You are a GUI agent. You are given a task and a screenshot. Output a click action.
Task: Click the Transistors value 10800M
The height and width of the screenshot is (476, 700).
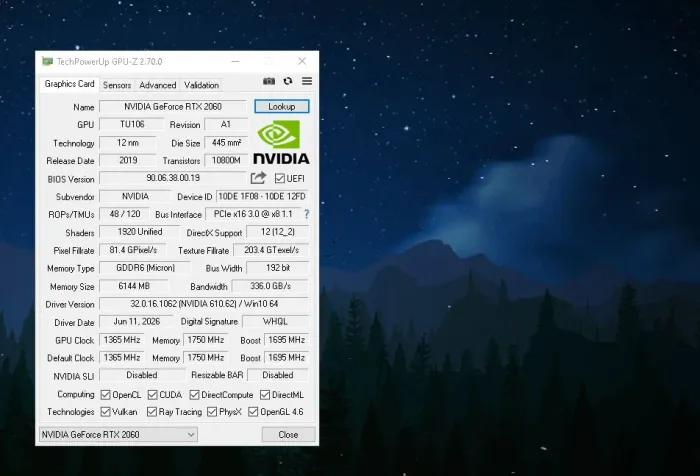226,160
